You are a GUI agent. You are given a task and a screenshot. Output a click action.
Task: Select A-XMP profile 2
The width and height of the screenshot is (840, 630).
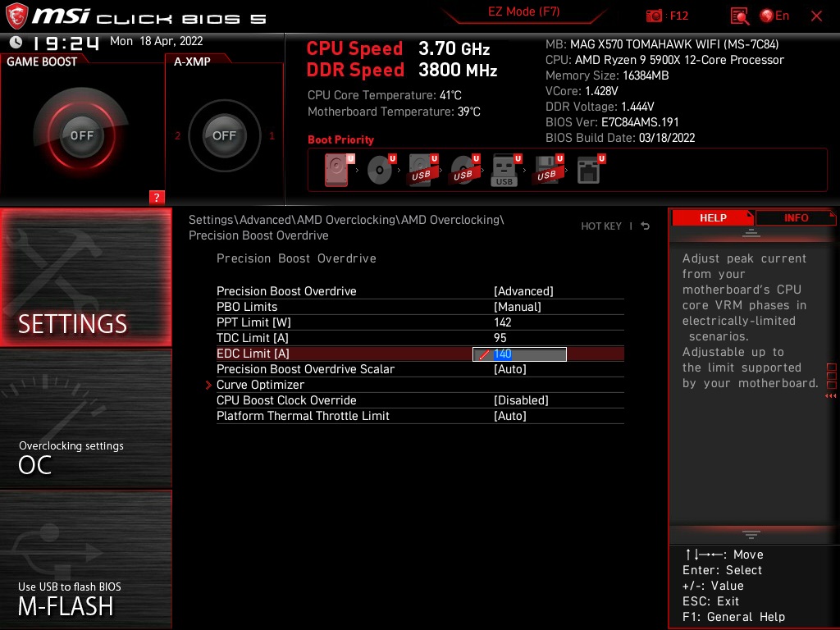[177, 136]
